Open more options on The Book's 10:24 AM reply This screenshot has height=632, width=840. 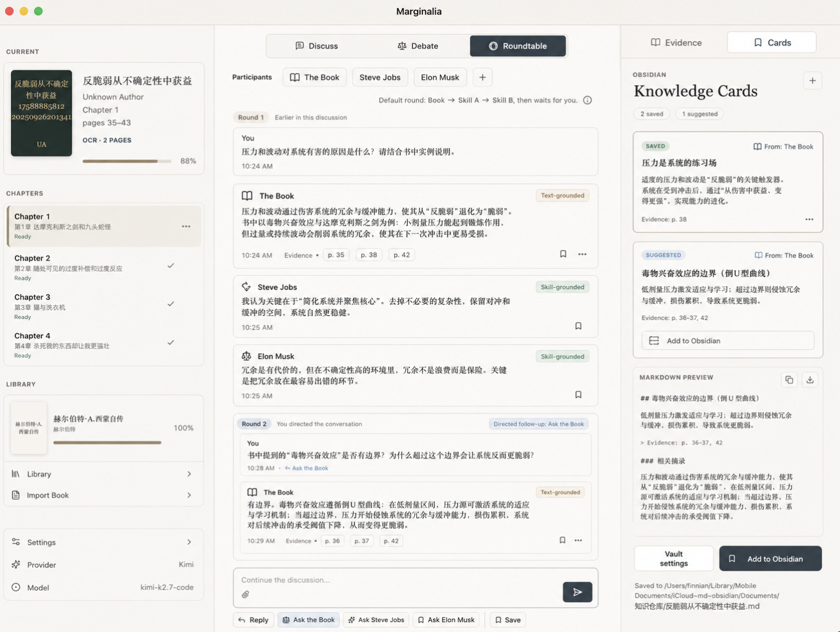pos(582,254)
